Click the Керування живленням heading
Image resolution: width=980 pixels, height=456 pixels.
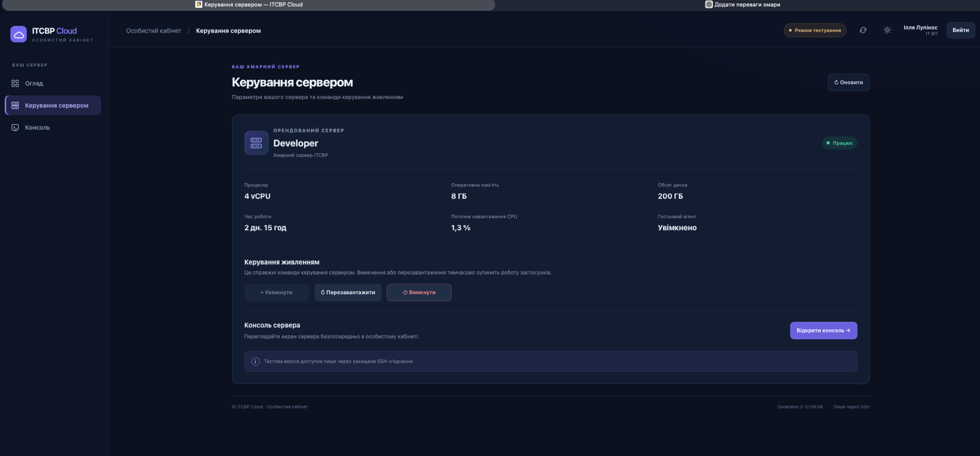click(x=282, y=262)
